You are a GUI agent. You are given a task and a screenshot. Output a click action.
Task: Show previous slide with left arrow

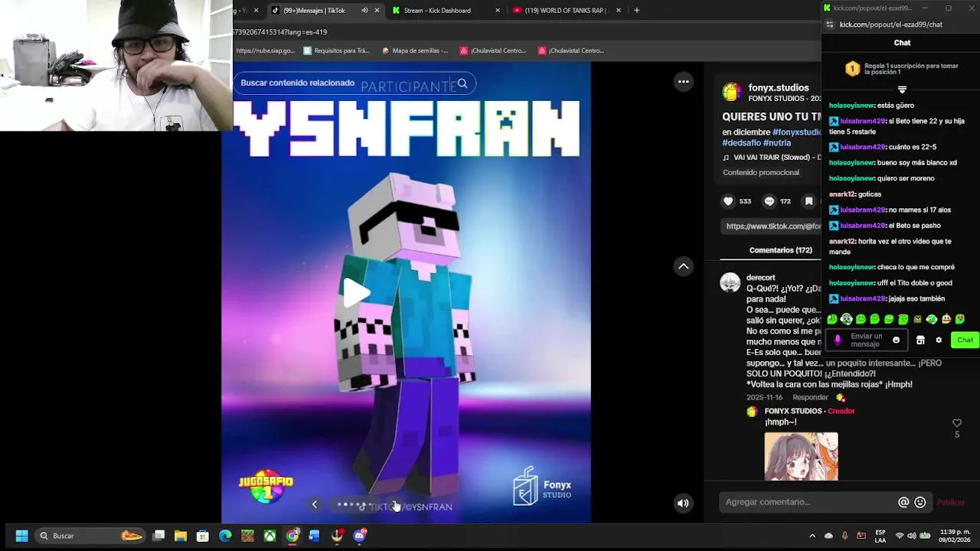pos(314,504)
